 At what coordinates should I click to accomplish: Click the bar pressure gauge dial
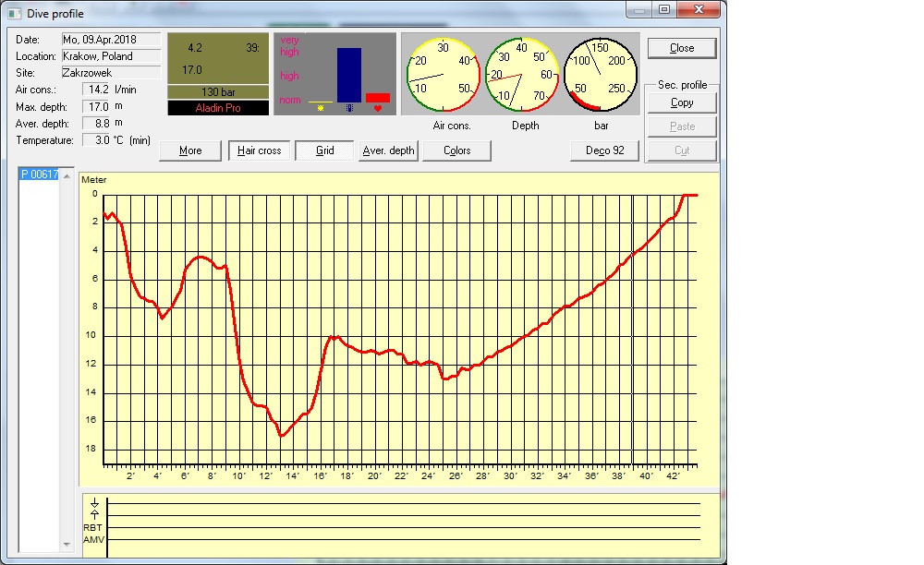[601, 75]
